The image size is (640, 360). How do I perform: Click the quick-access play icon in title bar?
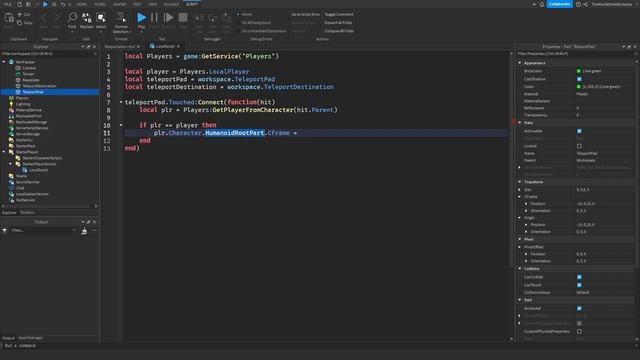45,4
